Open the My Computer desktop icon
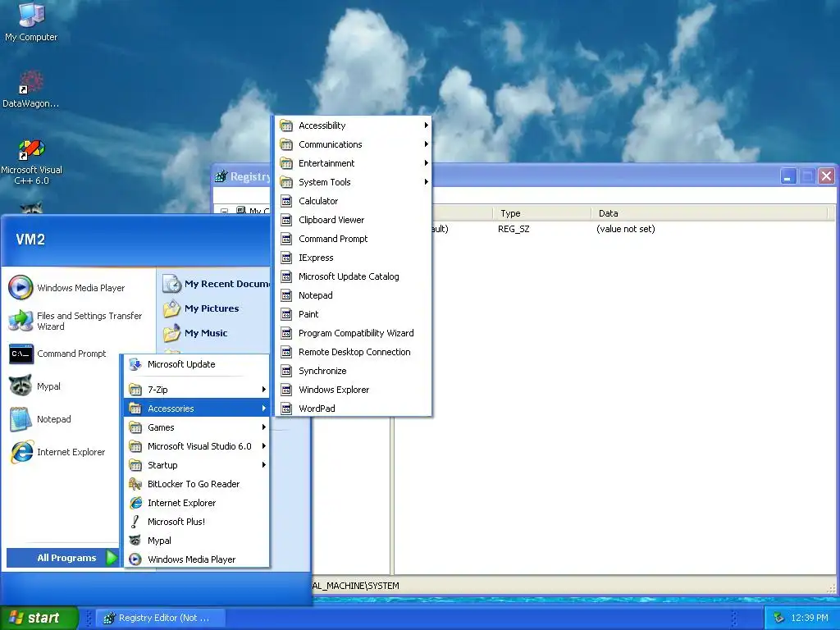Viewport: 840px width, 630px height. click(31, 22)
